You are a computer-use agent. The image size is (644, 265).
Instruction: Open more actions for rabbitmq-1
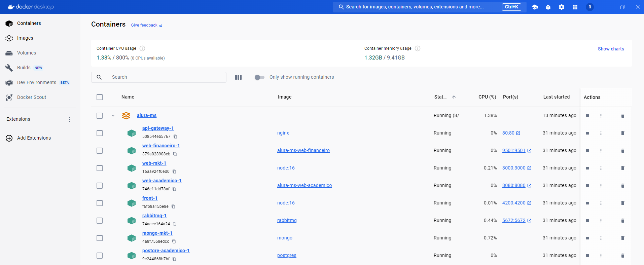601,221
